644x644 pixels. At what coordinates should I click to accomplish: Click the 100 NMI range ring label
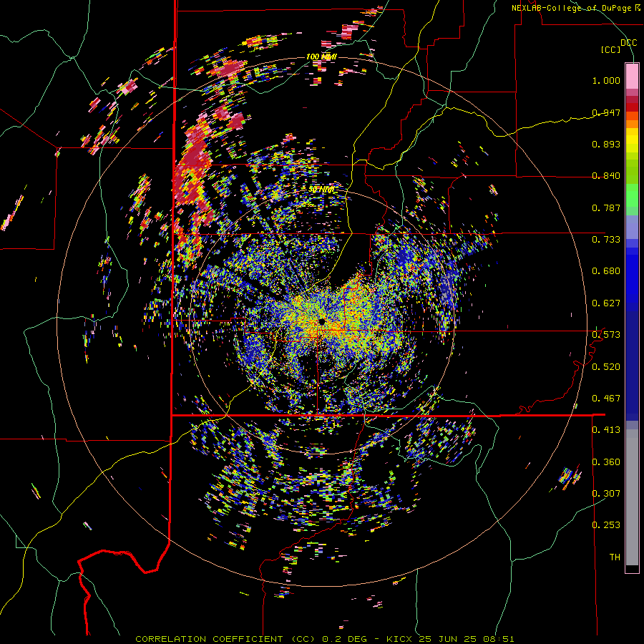click(x=321, y=57)
